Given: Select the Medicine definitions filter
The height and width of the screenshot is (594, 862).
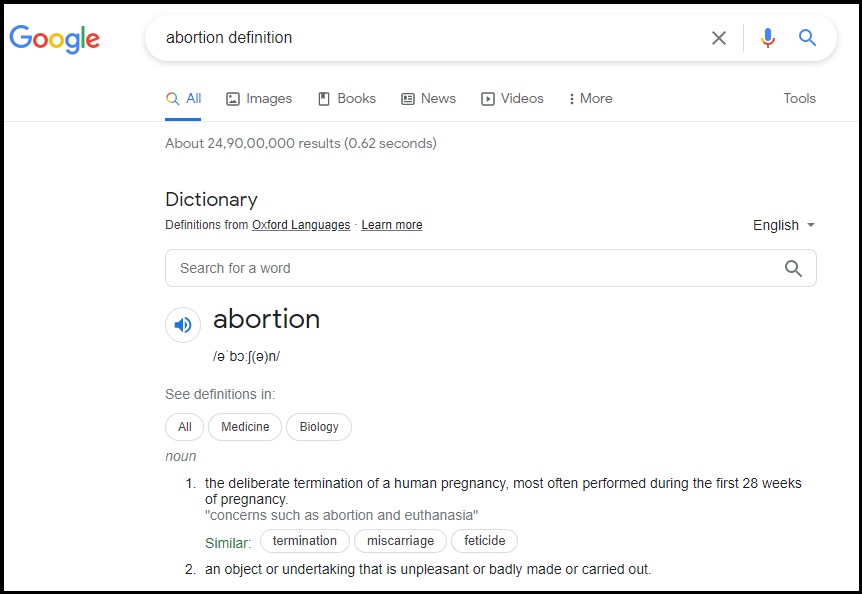Looking at the screenshot, I should 245,427.
